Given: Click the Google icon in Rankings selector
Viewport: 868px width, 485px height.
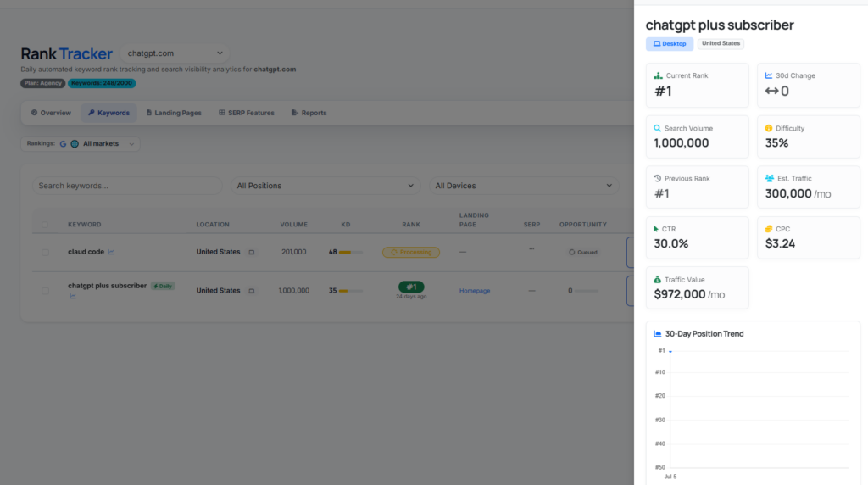Looking at the screenshot, I should pos(63,144).
